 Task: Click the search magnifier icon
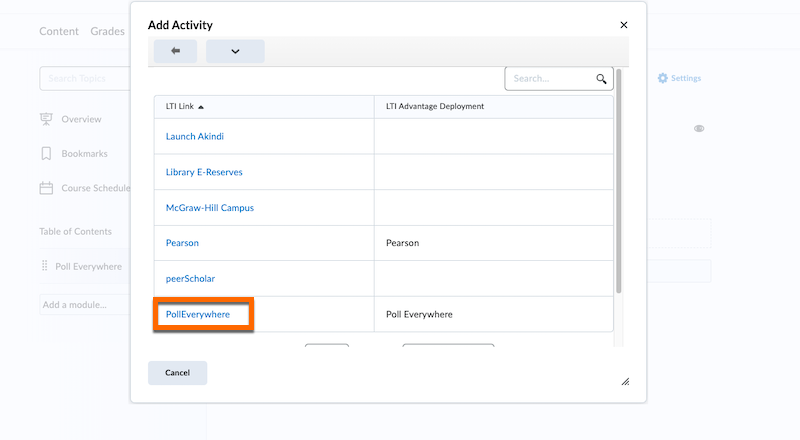click(601, 79)
